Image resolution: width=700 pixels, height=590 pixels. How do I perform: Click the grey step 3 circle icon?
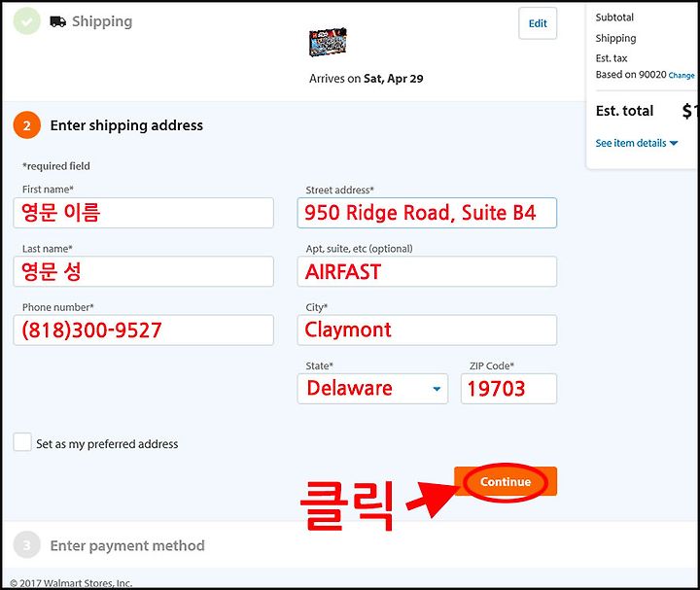[27, 545]
